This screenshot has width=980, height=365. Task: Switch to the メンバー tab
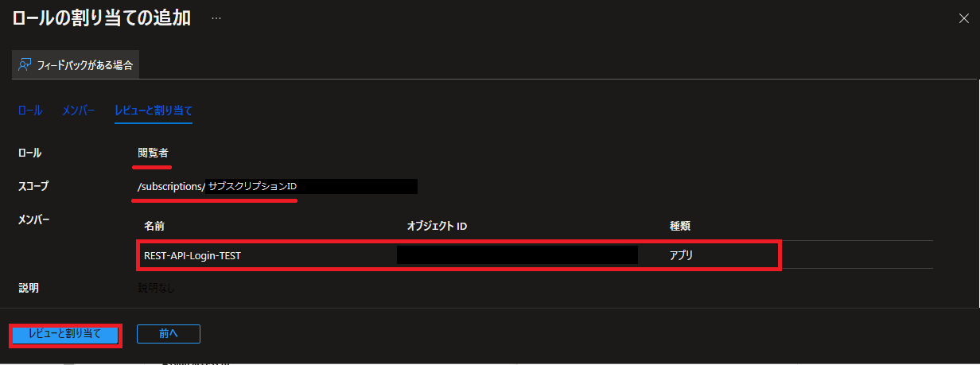79,111
